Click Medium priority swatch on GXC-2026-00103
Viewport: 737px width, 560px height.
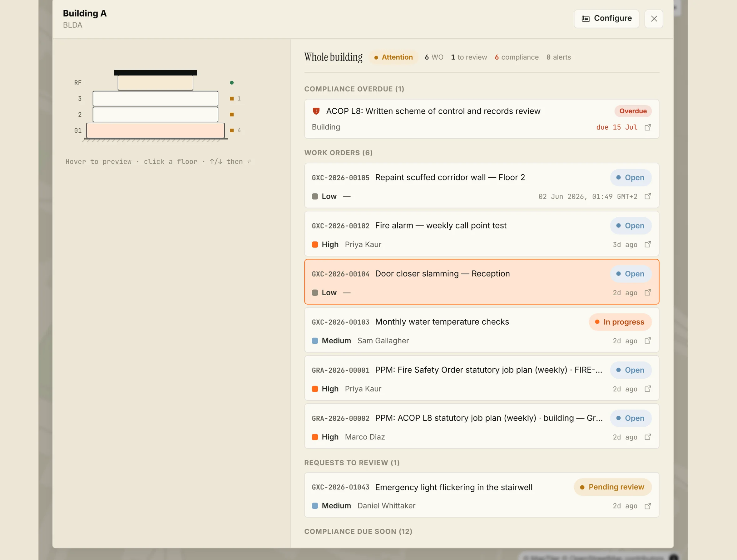[x=315, y=341]
